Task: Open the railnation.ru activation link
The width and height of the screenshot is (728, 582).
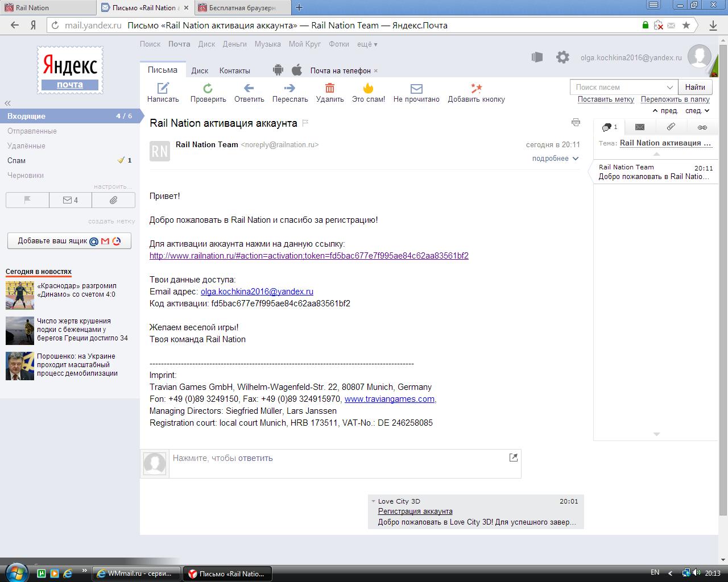Action: (x=309, y=256)
